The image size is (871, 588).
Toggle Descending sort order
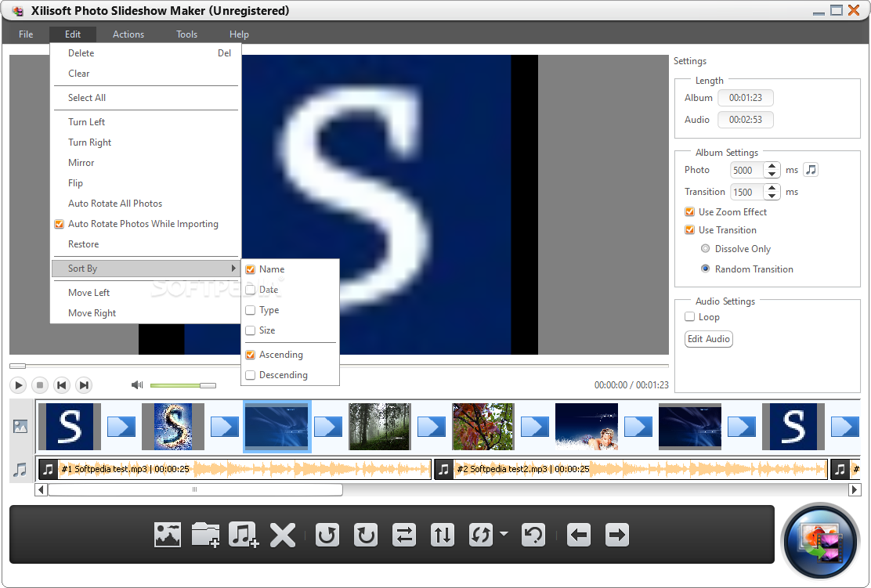pyautogui.click(x=250, y=375)
